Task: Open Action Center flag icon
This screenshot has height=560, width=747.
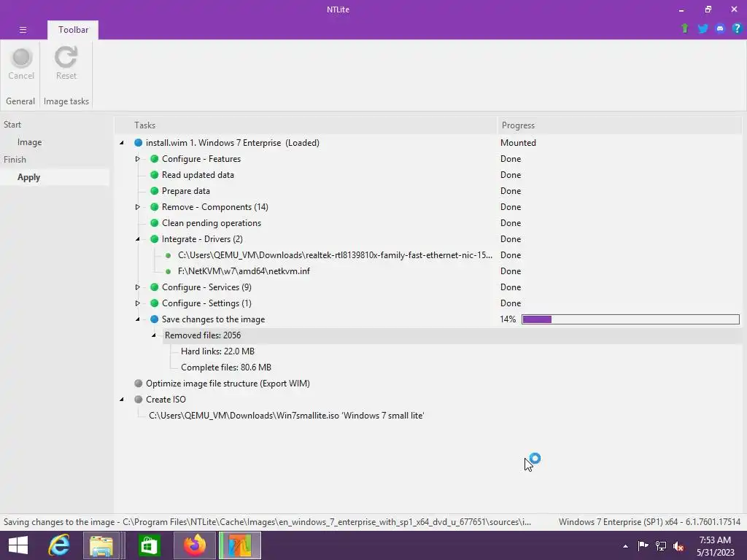Action: [x=643, y=545]
